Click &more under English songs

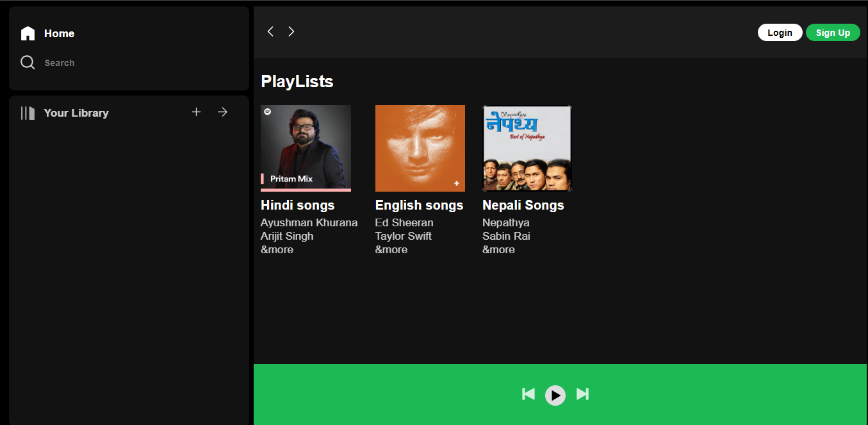(391, 249)
